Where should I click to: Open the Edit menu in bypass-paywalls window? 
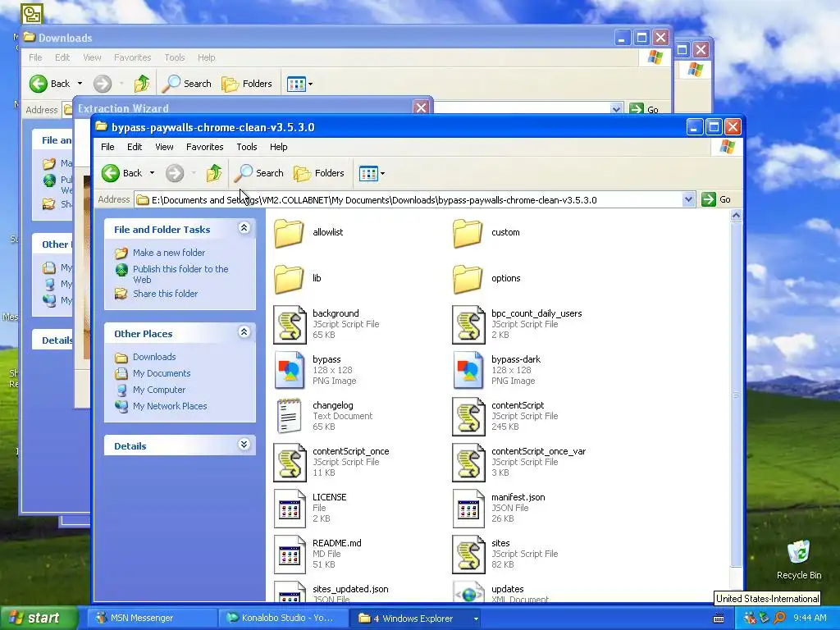click(x=135, y=147)
